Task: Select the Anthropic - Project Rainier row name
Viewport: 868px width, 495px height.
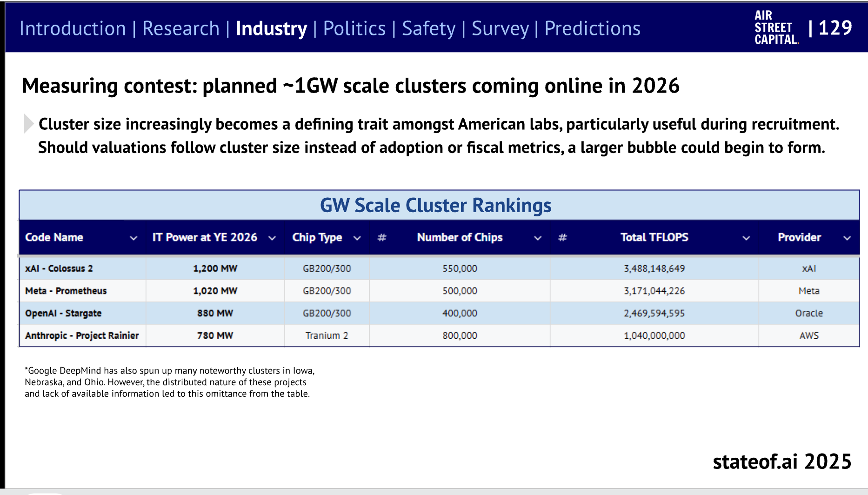Action: coord(82,335)
